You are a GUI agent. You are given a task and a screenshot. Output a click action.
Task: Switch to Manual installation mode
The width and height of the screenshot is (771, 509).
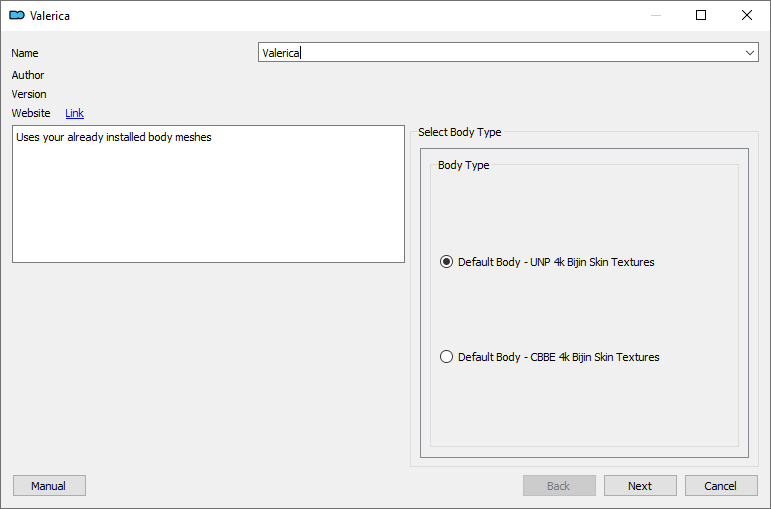click(x=49, y=485)
